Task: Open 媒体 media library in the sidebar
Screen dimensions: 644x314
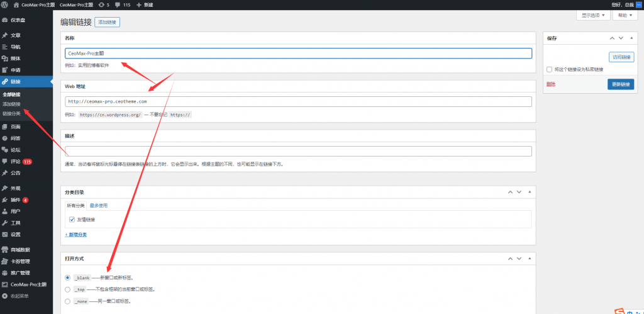Action: pyautogui.click(x=15, y=59)
